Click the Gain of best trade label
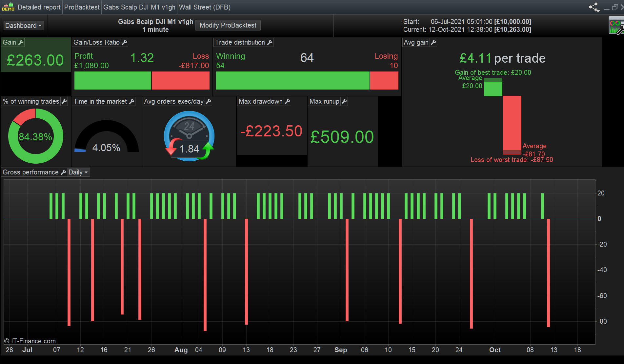The image size is (624, 364). coord(493,72)
